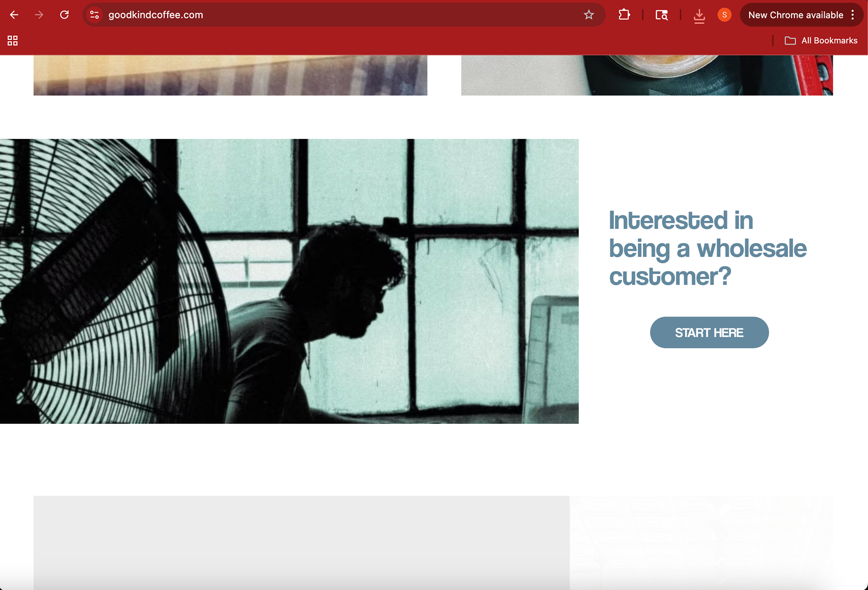
Task: Reload the goodkindcoffee.com page
Action: (x=64, y=15)
